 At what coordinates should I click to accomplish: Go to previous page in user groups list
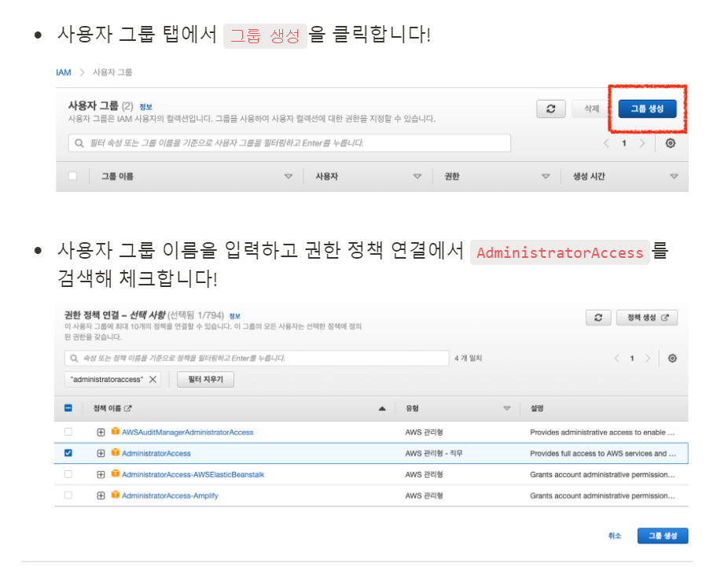(606, 143)
